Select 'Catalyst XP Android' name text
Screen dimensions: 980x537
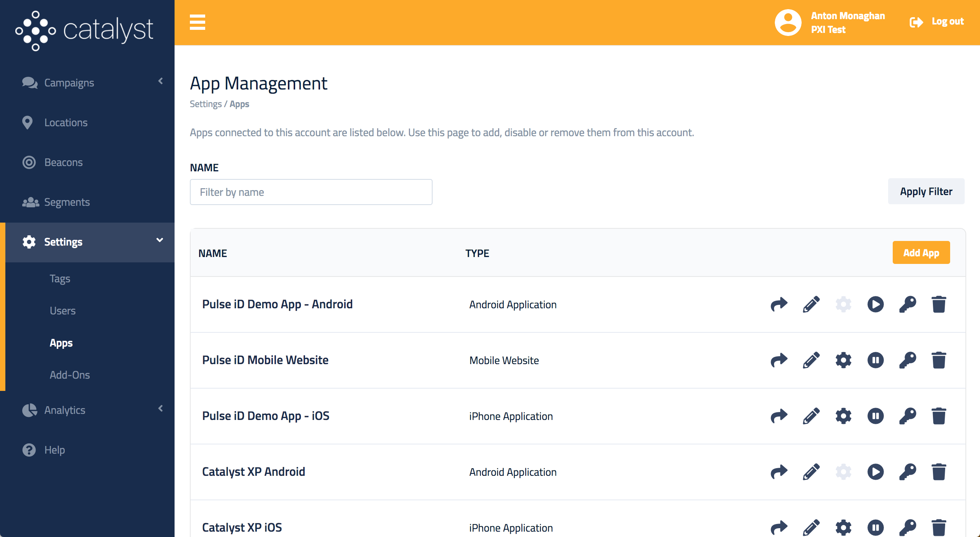(x=253, y=472)
